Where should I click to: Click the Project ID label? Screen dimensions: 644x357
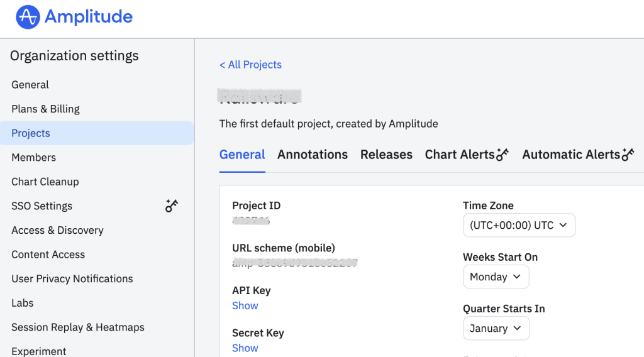pos(257,206)
